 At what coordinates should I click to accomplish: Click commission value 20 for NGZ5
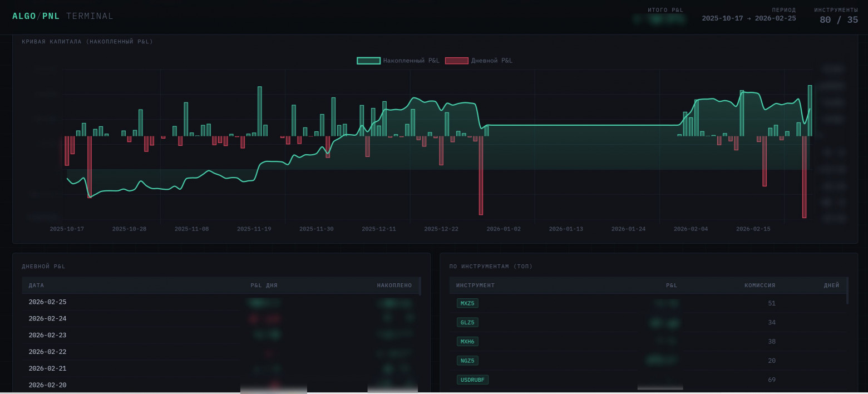(771, 361)
